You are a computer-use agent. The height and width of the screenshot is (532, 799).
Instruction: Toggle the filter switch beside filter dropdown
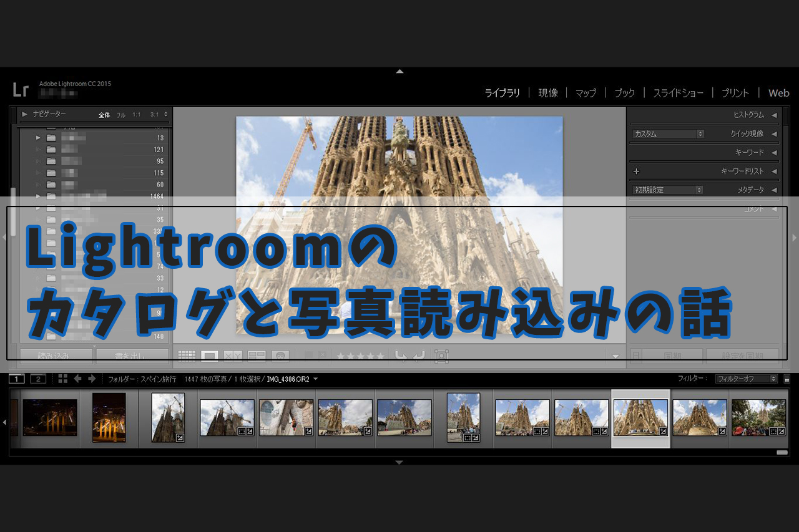(787, 379)
